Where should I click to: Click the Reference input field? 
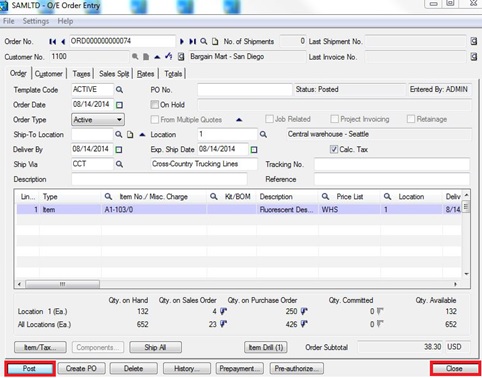click(392, 179)
